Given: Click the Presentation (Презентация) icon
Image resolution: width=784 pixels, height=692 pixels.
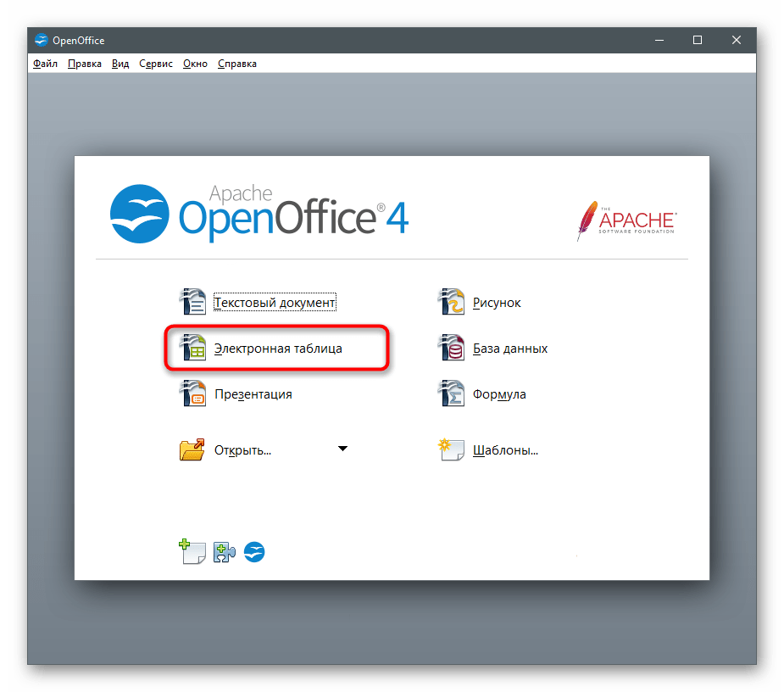Looking at the screenshot, I should point(192,393).
